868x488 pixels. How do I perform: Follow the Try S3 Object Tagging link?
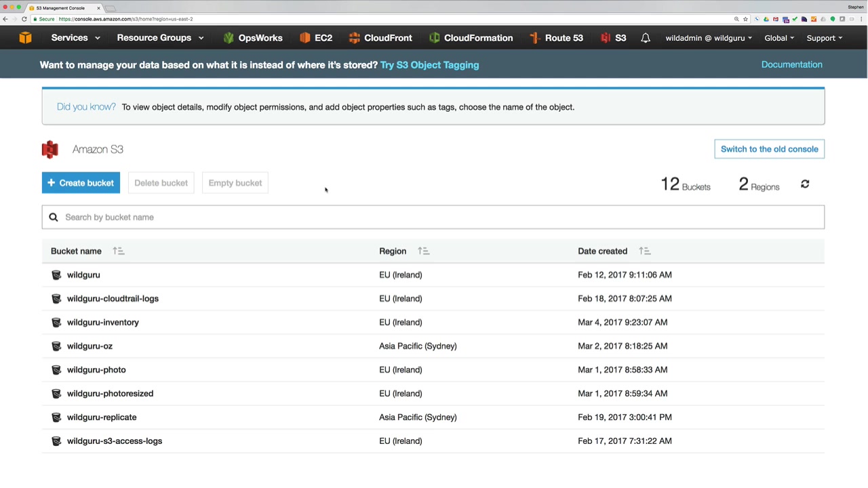(429, 65)
